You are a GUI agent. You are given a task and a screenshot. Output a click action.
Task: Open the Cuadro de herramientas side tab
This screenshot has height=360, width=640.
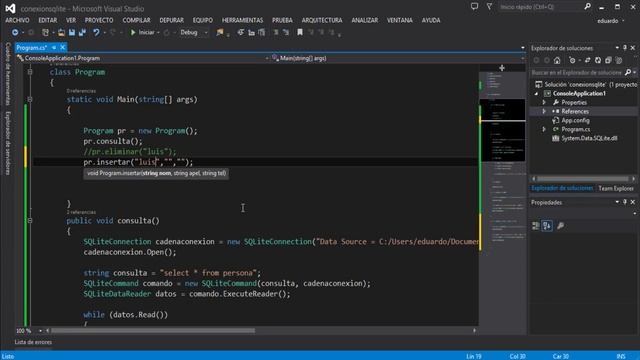pos(8,73)
